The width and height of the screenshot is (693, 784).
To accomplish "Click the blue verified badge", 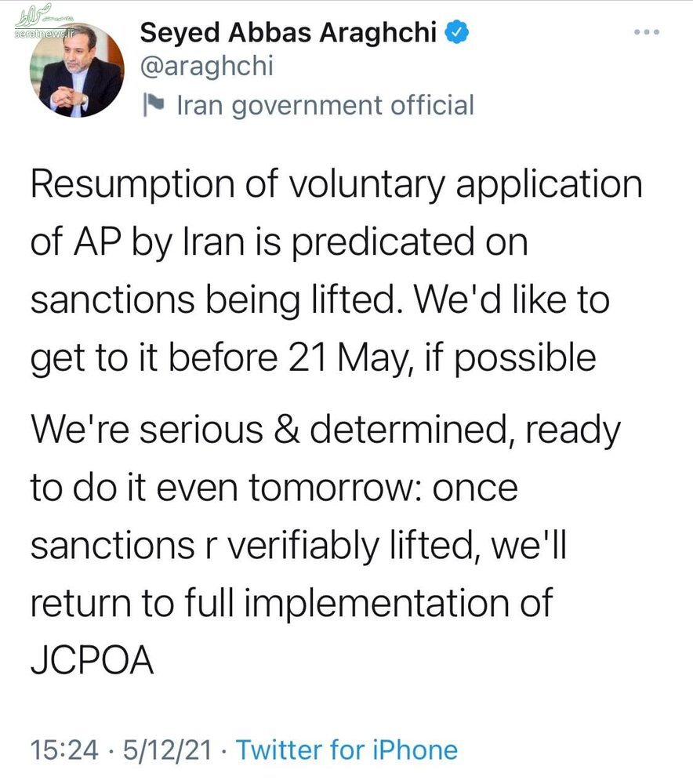I will (x=457, y=32).
